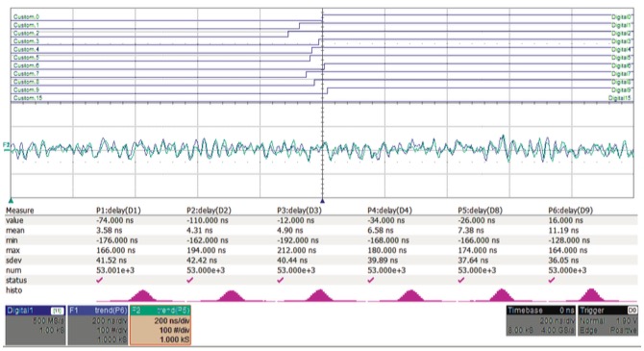This screenshot has height=351, width=644.
Task: Click the Custom.8 digital line label
Action: [26, 82]
